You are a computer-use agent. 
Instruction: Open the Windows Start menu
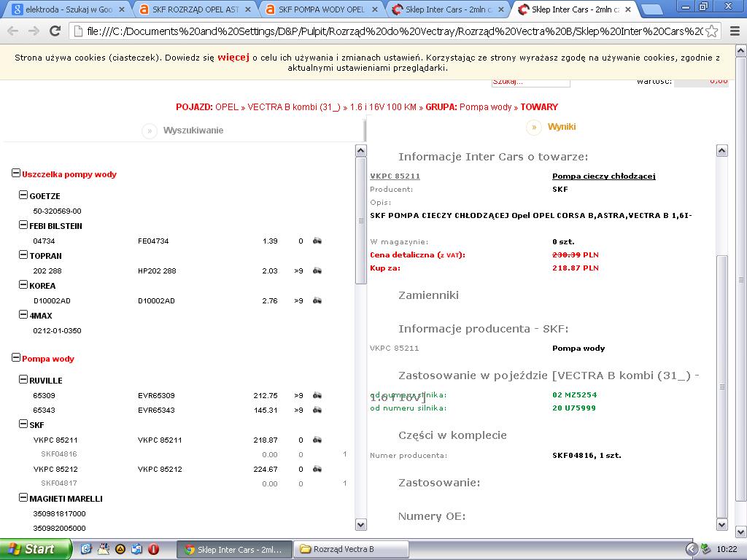pos(36,549)
